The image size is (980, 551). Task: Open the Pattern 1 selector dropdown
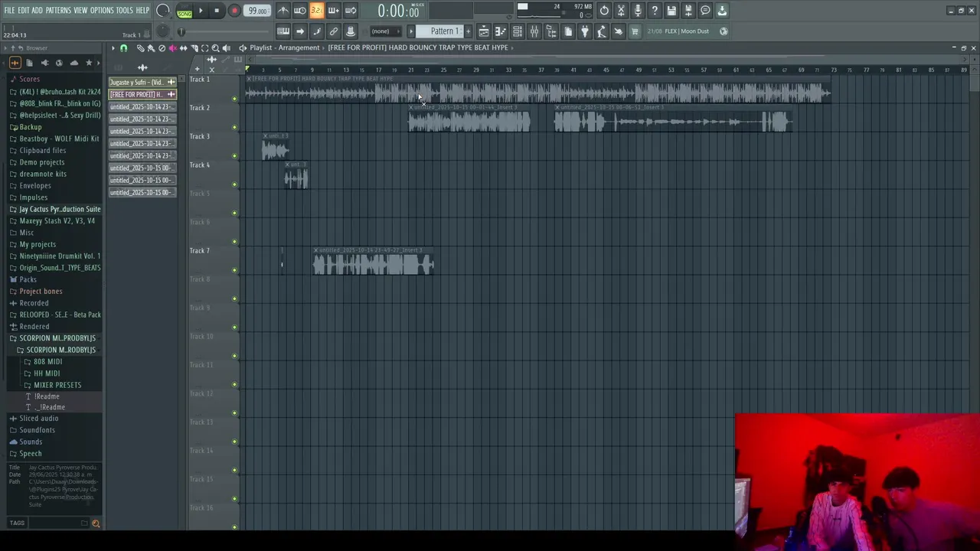coord(439,31)
